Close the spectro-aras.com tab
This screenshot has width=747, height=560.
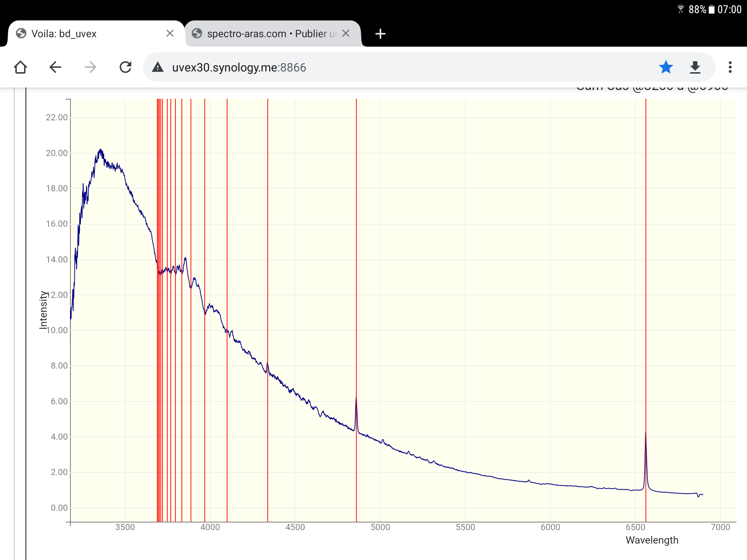tap(346, 34)
